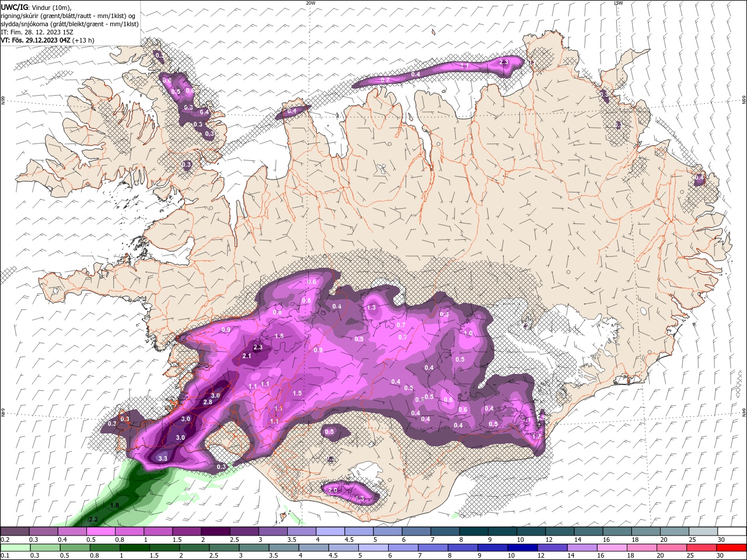This screenshot has height=560, width=747.
Task: Click the 'rigning/skúrir' header line
Action: [x=68, y=15]
